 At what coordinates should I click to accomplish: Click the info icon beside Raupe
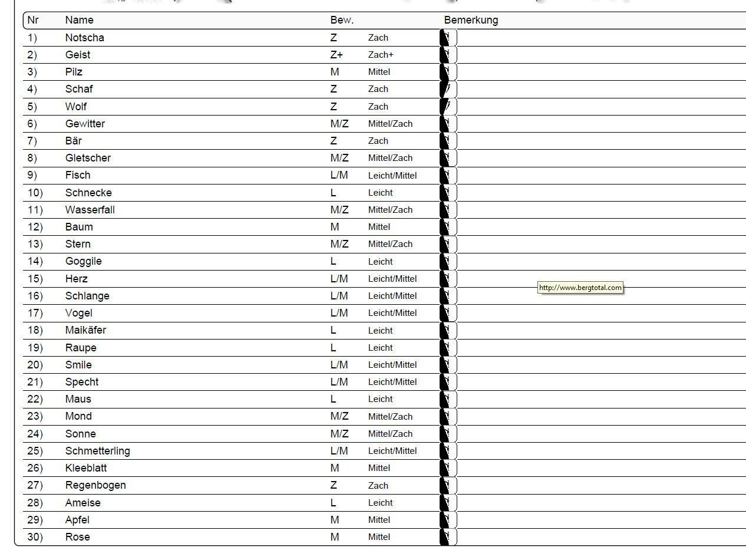[448, 348]
